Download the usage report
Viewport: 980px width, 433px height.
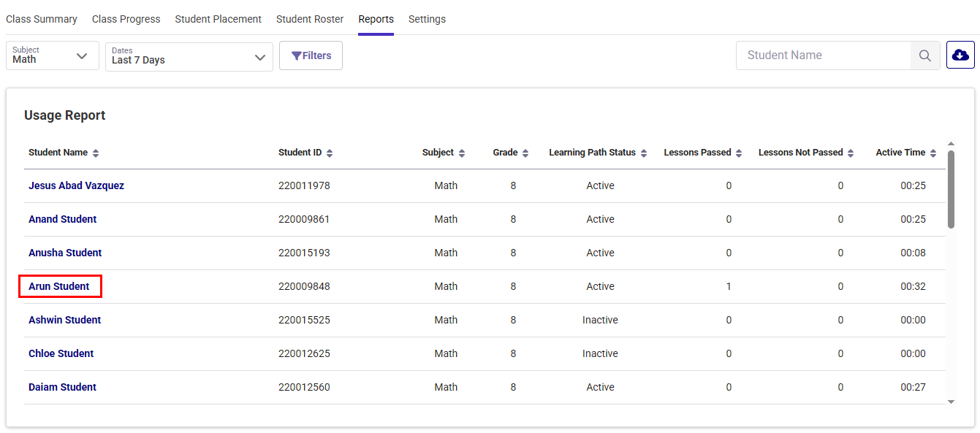pos(960,55)
